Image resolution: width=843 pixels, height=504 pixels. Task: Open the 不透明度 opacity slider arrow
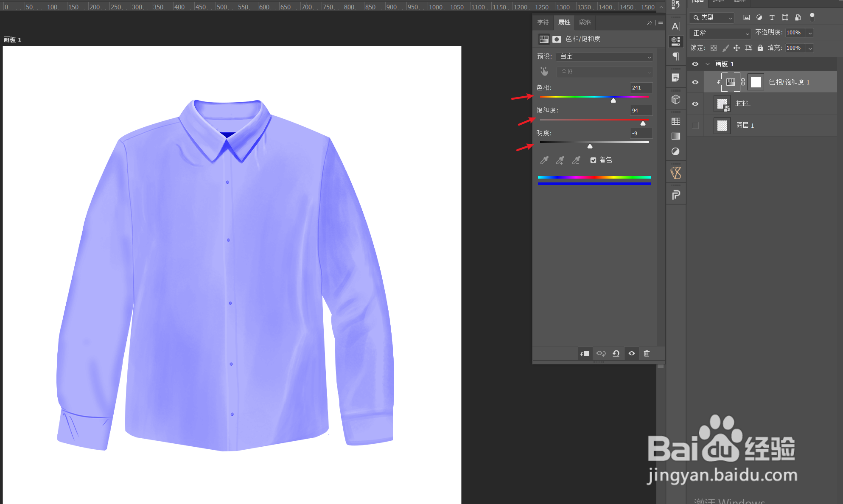click(810, 33)
